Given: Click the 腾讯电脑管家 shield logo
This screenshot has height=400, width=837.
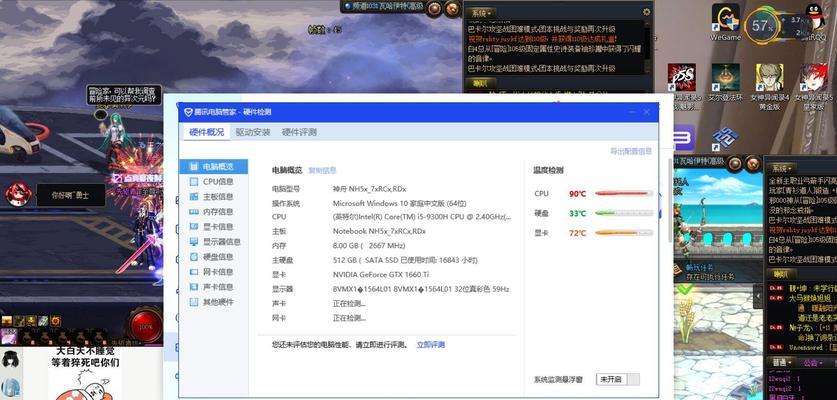Looking at the screenshot, I should pyautogui.click(x=188, y=112).
